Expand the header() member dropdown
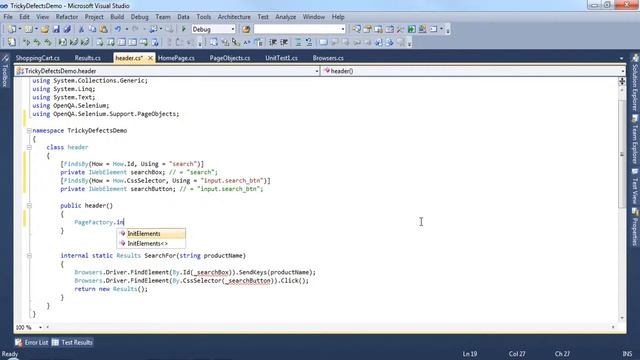Image resolution: width=640 pixels, height=360 pixels. coord(623,71)
